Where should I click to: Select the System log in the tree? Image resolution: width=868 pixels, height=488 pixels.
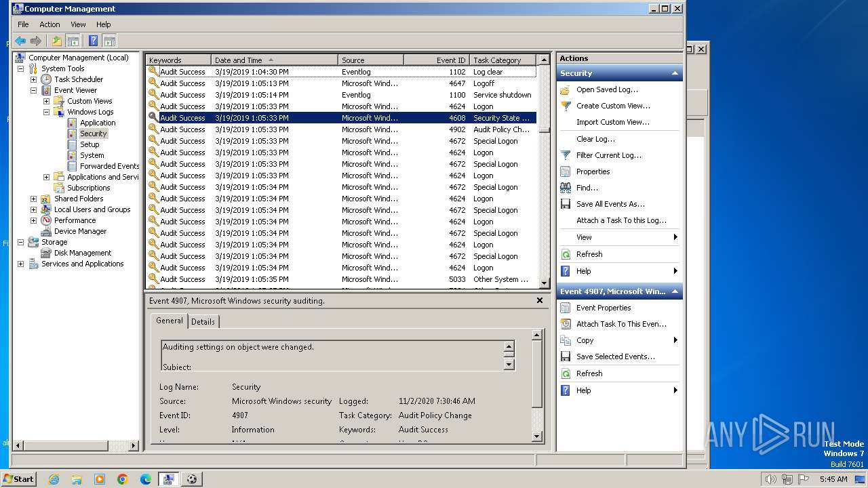click(92, 155)
